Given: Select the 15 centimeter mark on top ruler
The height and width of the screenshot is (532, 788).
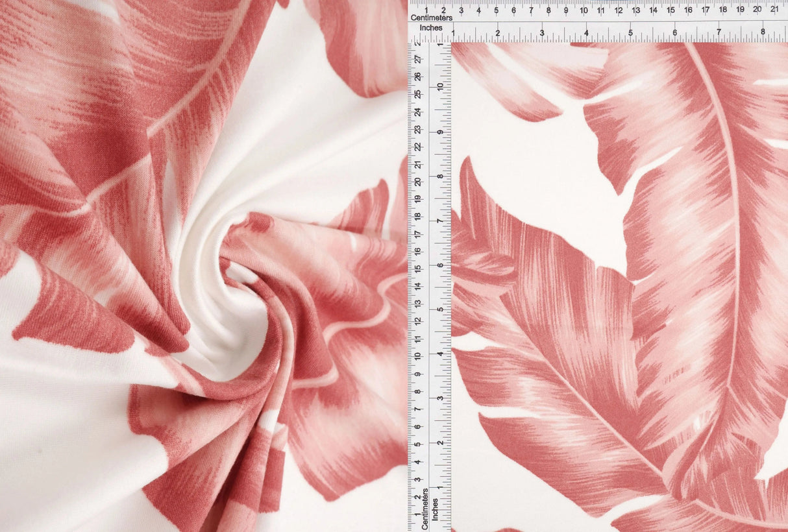Looking at the screenshot, I should [671, 10].
